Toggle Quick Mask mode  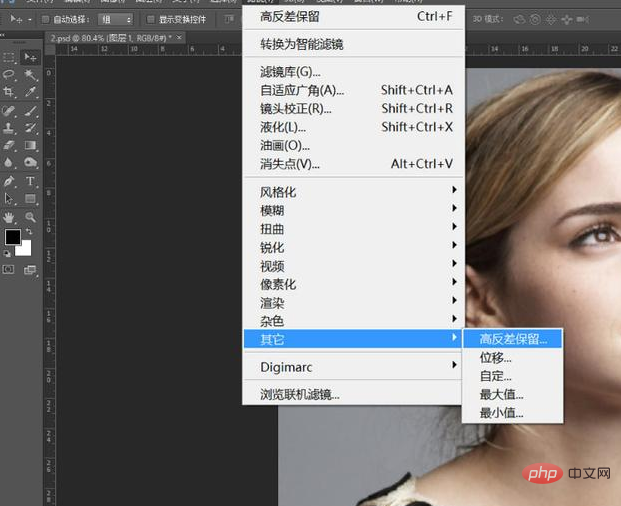click(x=8, y=270)
